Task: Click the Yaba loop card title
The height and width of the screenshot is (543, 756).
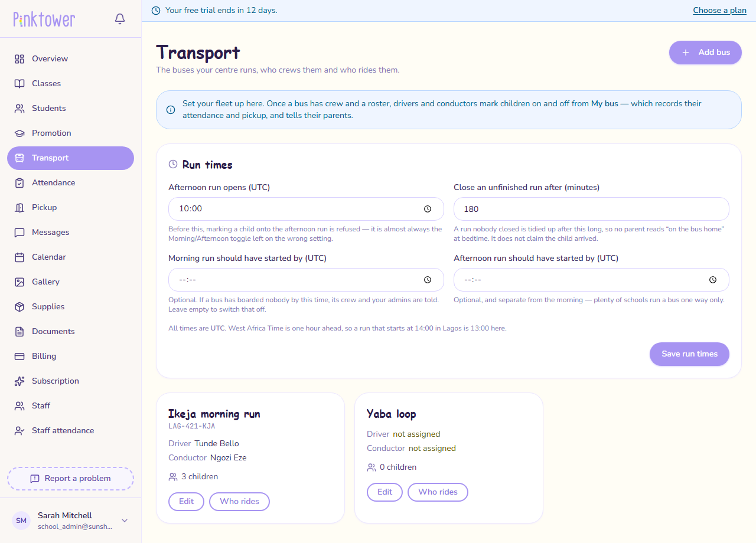Action: 392,414
